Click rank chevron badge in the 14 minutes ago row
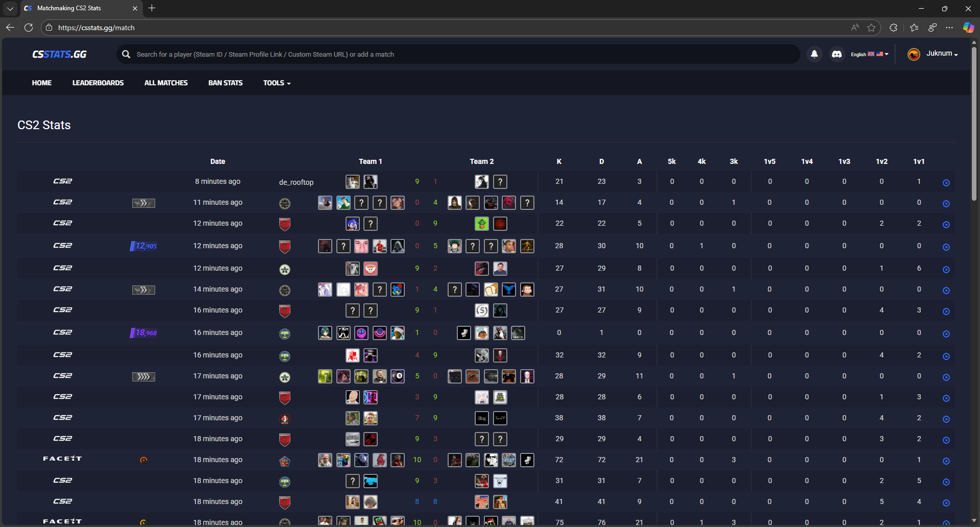 click(x=143, y=290)
